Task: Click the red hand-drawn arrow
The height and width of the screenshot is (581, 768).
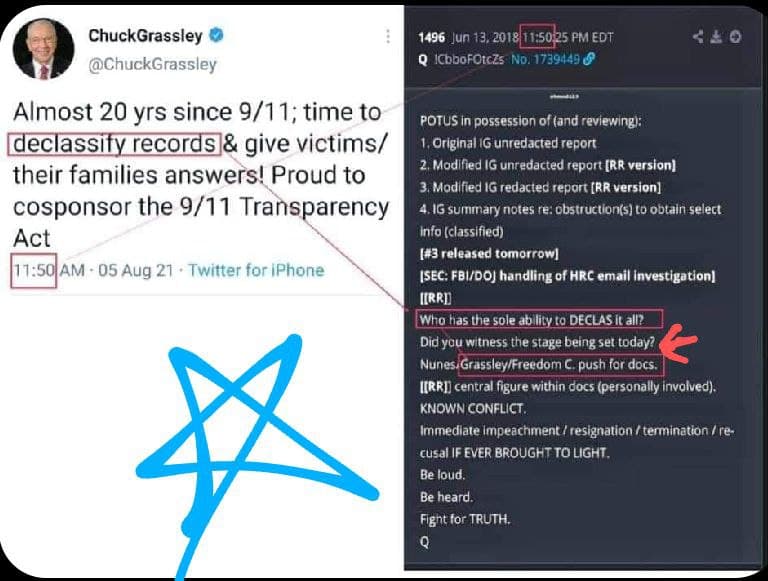Action: tap(678, 343)
